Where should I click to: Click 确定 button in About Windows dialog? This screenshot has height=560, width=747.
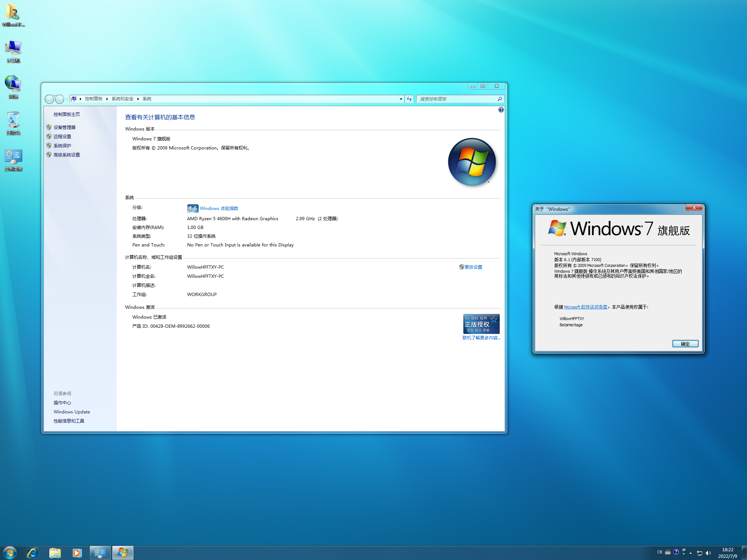pyautogui.click(x=685, y=344)
